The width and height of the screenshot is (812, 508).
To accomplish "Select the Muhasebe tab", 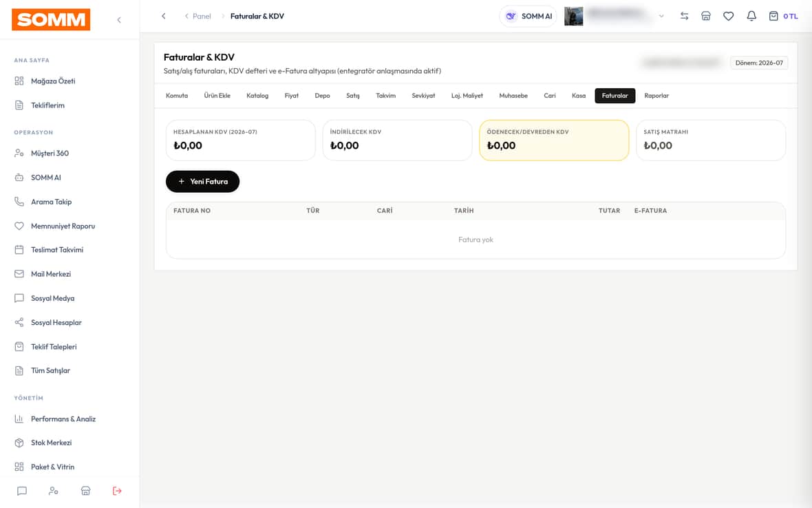I will (x=513, y=96).
